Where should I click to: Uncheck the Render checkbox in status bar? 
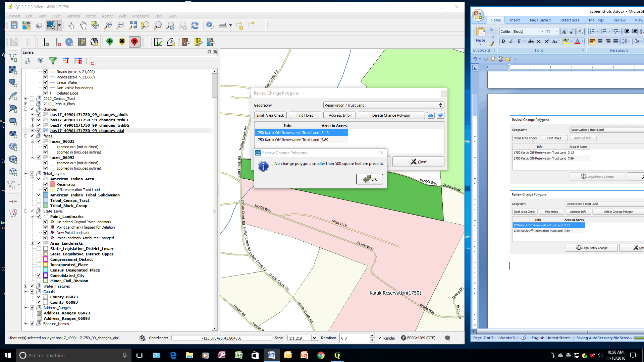tap(380, 338)
